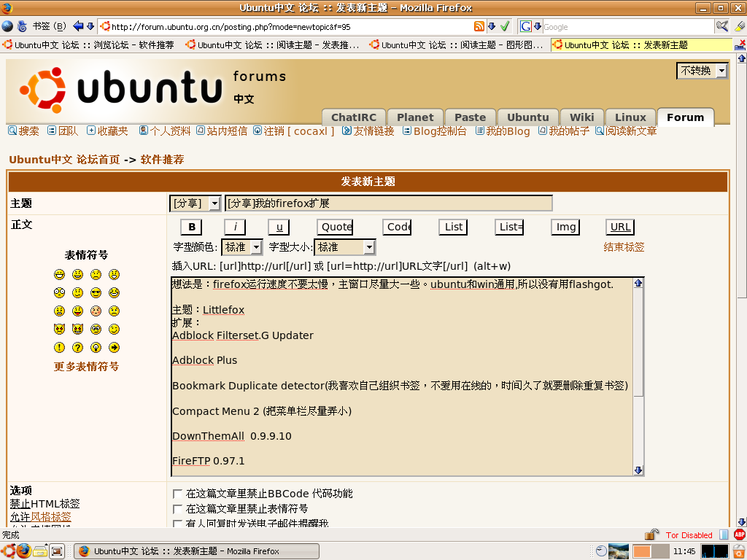Click the address bar URL field
This screenshot has height=560, width=747.
pos(292,27)
